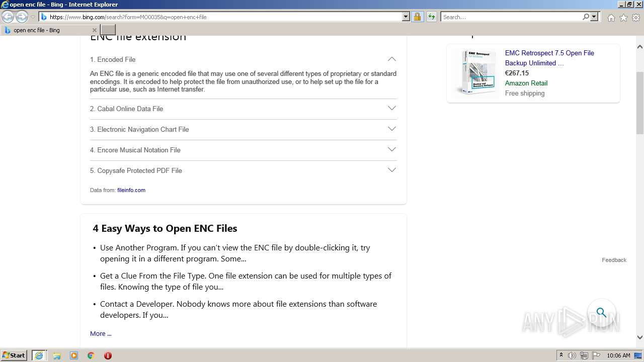Open the Tools gear icon
Image resolution: width=644 pixels, height=362 pixels.
pyautogui.click(x=636, y=18)
